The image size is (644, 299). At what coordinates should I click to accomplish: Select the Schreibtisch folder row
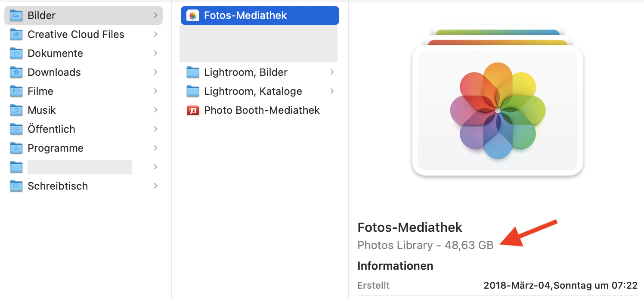pos(58,186)
